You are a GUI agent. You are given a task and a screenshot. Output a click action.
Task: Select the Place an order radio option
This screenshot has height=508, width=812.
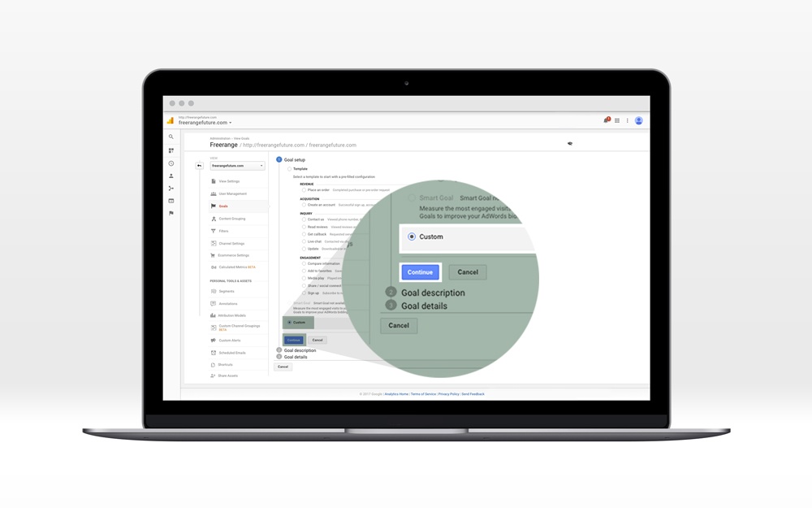[304, 189]
